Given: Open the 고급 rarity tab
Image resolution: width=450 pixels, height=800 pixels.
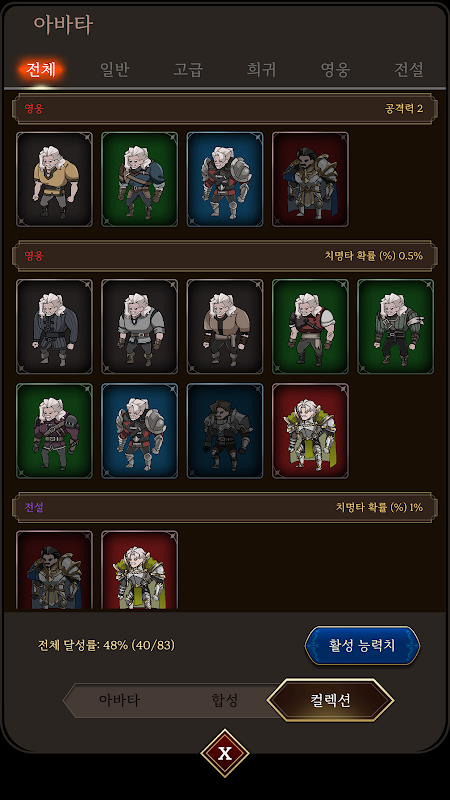Looking at the screenshot, I should 188,70.
